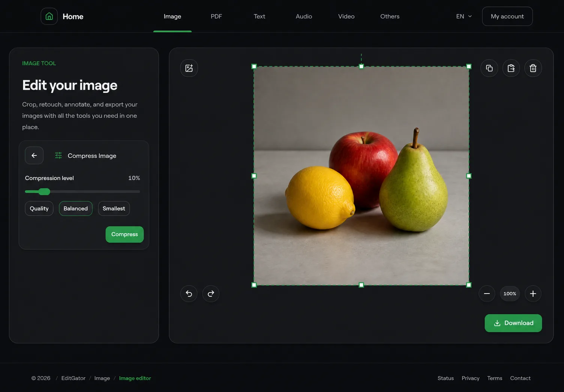
Task: Click the sliders icon beside Compress Image
Action: point(58,156)
